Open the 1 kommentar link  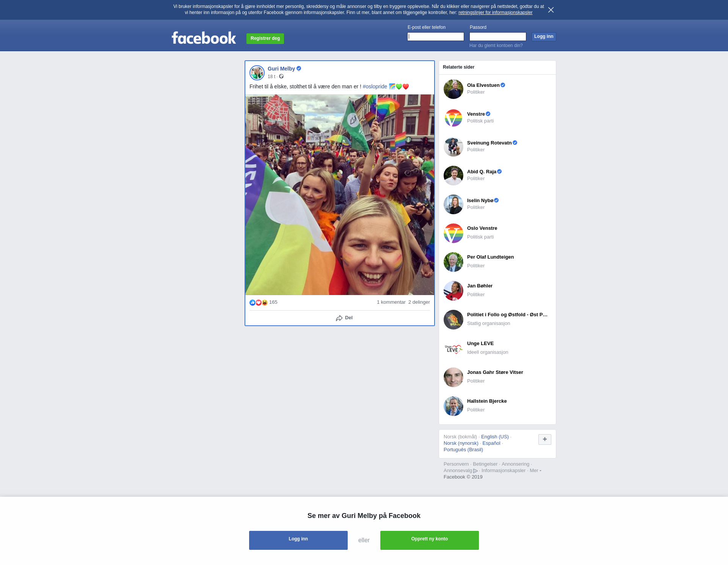[391, 302]
